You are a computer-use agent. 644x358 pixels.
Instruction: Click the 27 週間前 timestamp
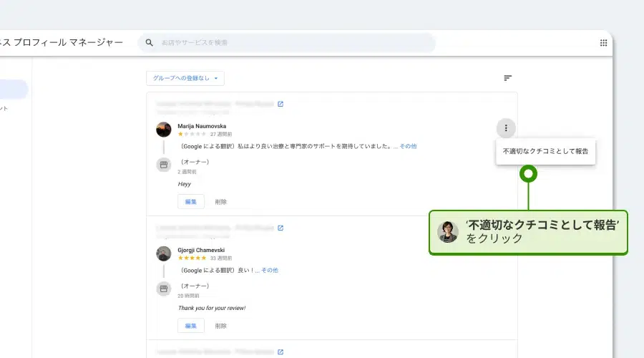(x=221, y=135)
